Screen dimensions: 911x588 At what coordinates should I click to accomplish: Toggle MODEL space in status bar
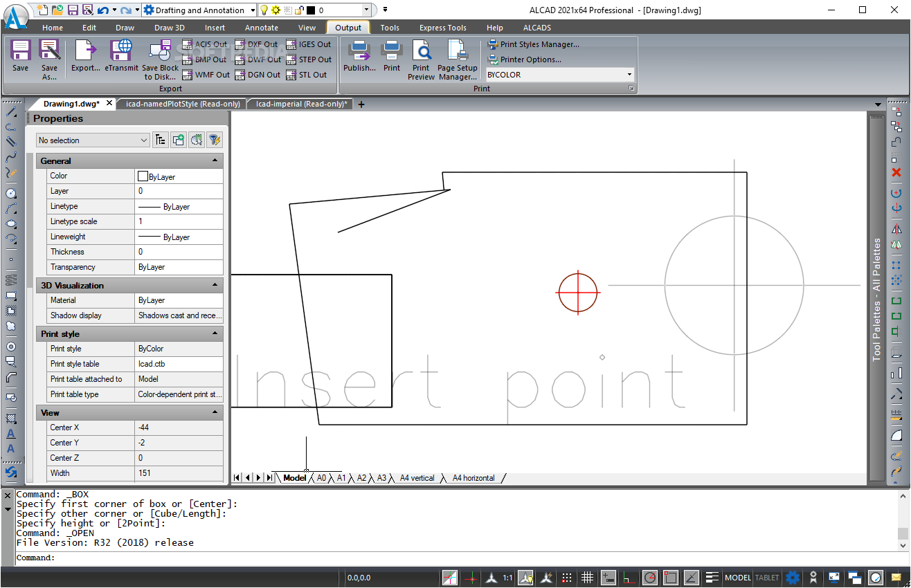click(738, 578)
